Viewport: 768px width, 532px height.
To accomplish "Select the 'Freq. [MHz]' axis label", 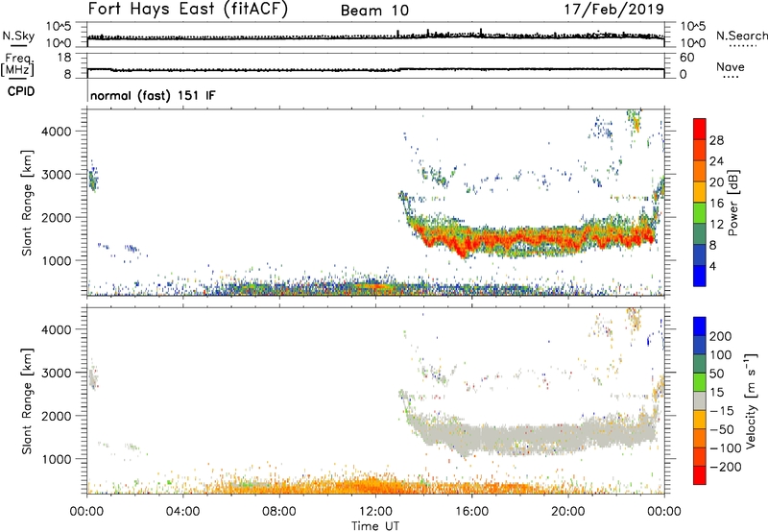I will pos(18,65).
